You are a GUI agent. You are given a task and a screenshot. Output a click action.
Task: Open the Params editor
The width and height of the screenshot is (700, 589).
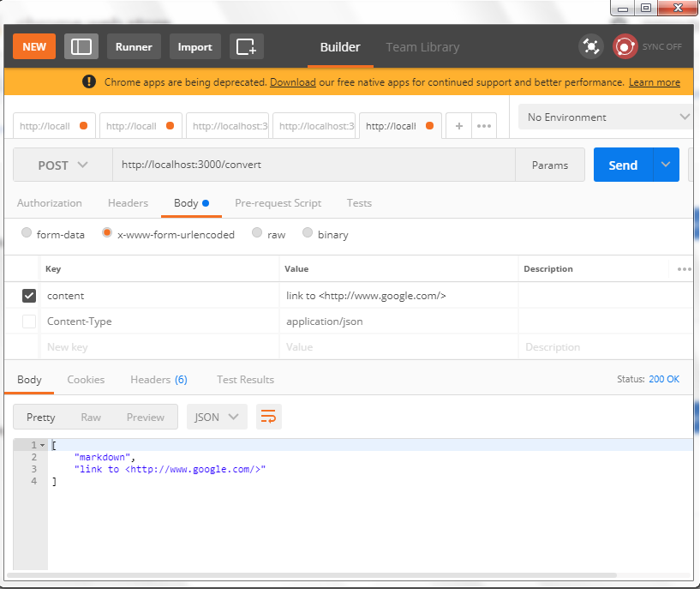550,165
